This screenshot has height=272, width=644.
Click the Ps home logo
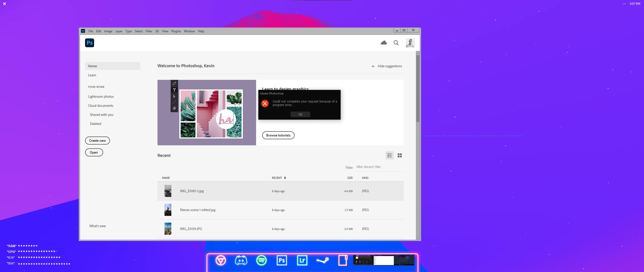point(90,43)
